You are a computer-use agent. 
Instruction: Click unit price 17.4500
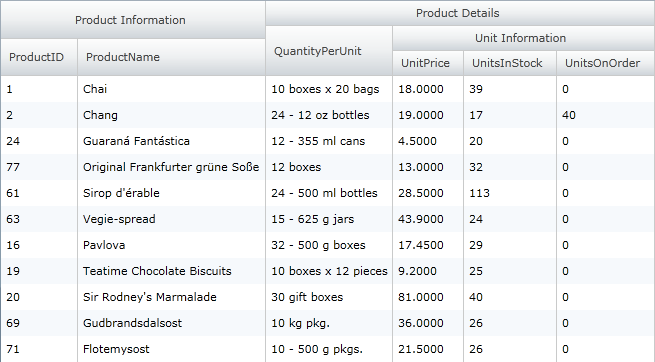tap(428, 245)
